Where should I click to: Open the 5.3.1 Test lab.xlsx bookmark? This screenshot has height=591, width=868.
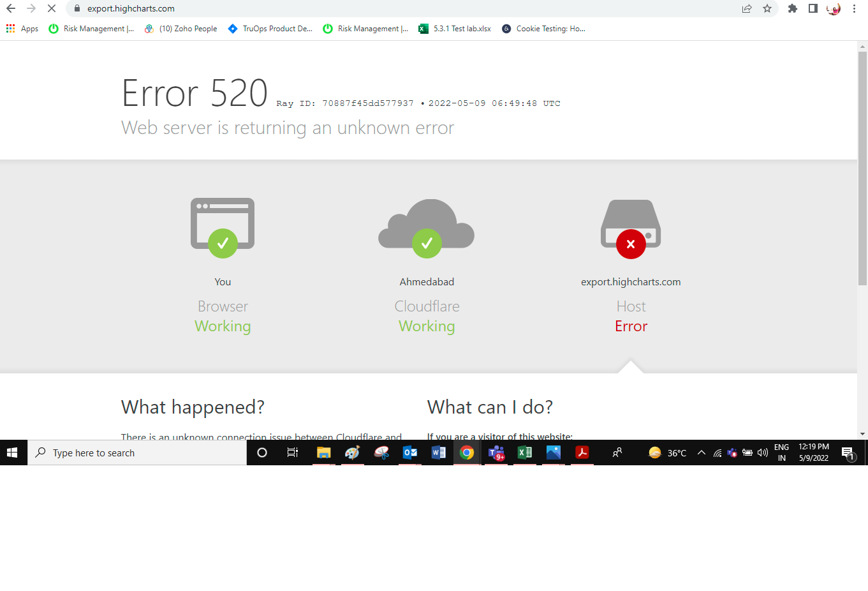click(454, 28)
